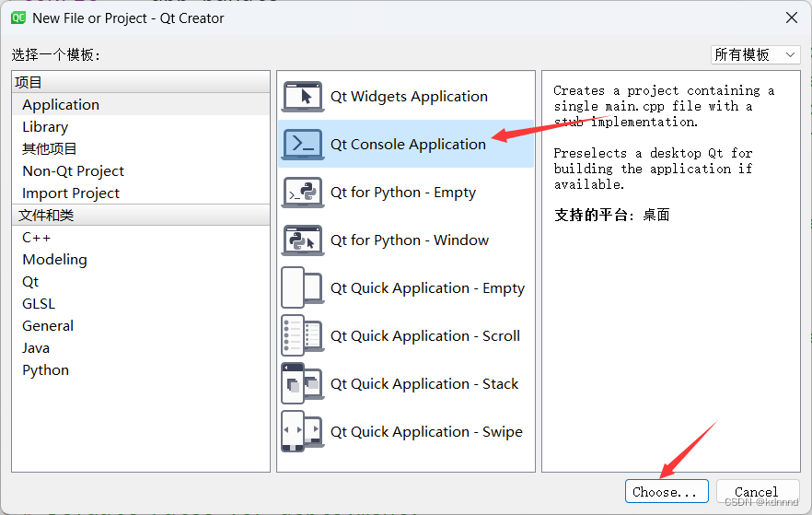Select the Java category
The height and width of the screenshot is (515, 812).
pyautogui.click(x=140, y=348)
